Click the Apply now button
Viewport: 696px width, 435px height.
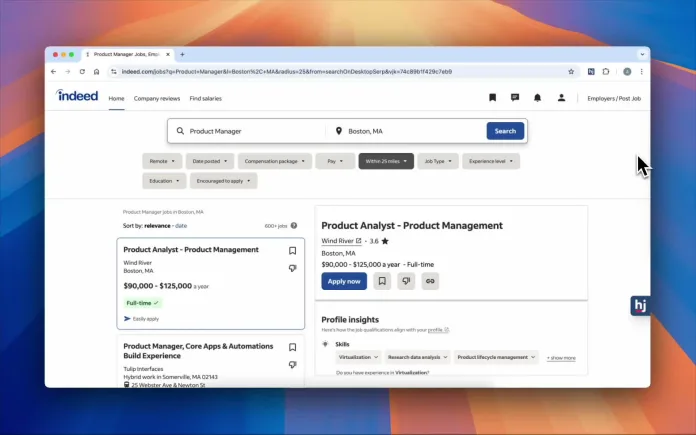[x=344, y=281]
